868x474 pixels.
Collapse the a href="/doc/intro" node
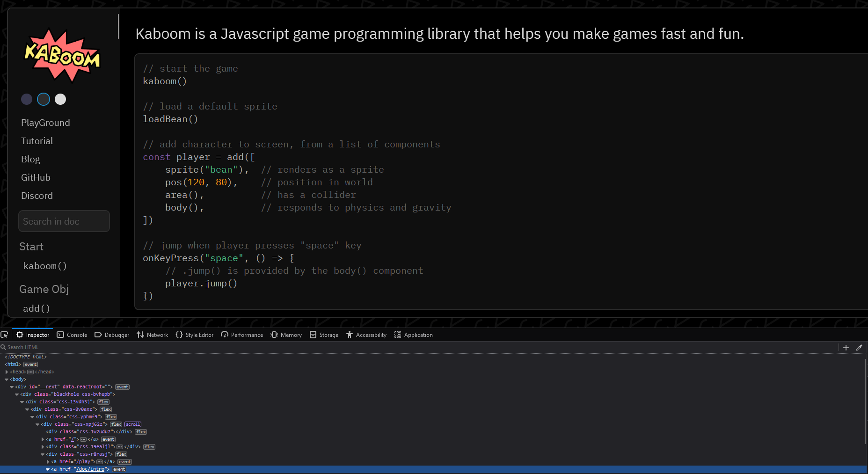48,469
